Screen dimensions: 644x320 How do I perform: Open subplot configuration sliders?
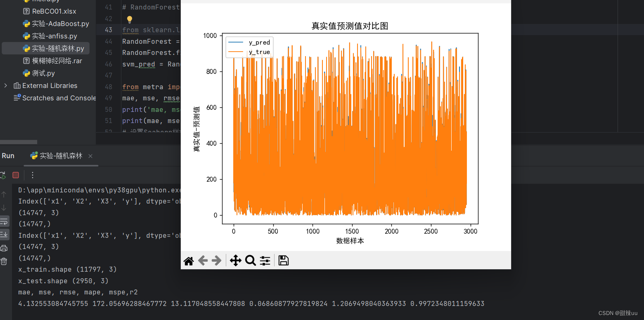pyautogui.click(x=265, y=260)
